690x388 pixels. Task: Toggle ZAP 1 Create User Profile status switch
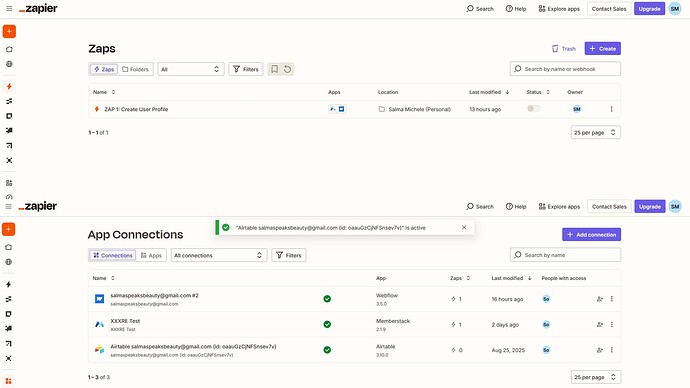point(533,109)
